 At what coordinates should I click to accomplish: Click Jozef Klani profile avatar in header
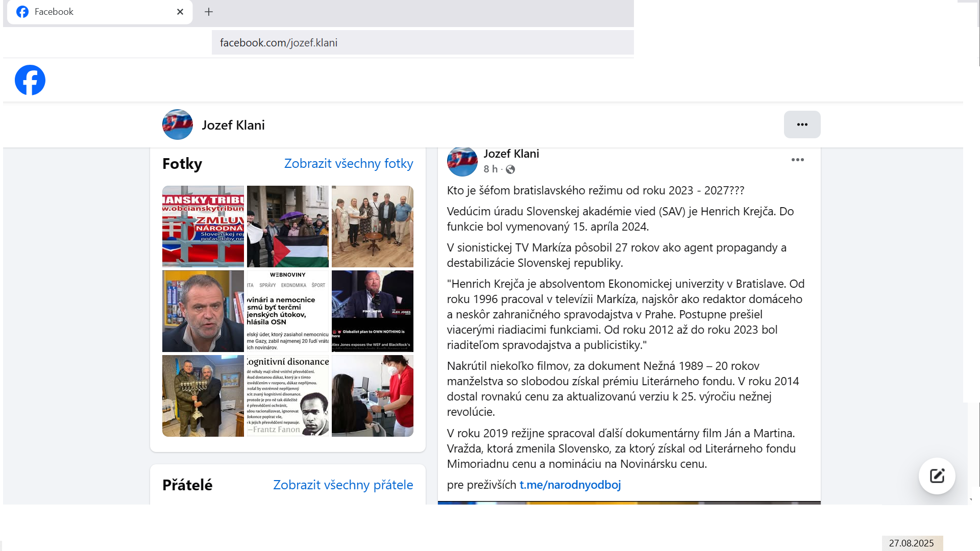pyautogui.click(x=178, y=124)
